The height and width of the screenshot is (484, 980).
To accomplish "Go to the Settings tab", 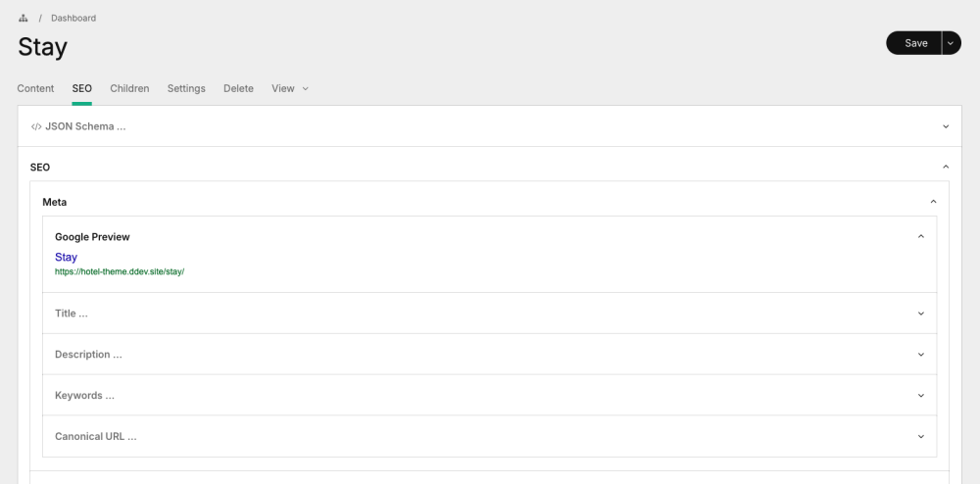I will (186, 88).
